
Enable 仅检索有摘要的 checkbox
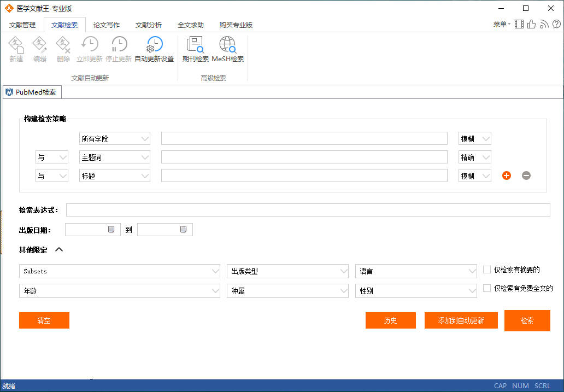[487, 270]
